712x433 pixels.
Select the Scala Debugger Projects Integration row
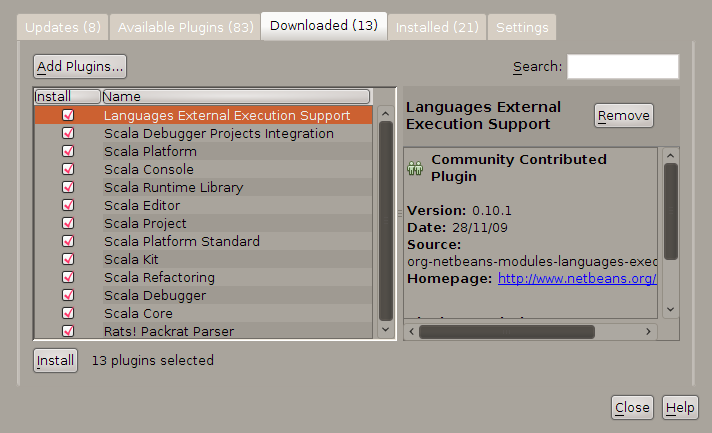(x=203, y=133)
